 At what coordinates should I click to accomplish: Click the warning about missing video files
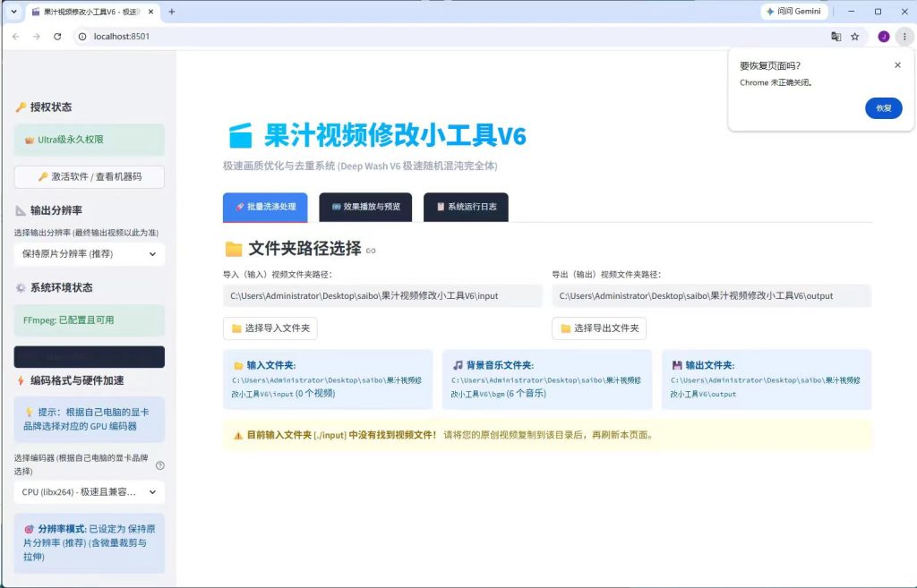point(547,435)
